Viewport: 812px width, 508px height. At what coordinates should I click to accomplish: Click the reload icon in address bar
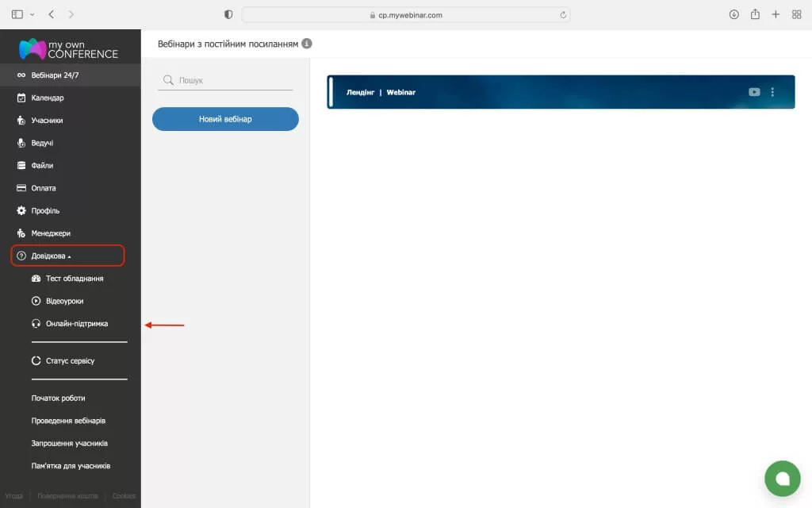(563, 14)
